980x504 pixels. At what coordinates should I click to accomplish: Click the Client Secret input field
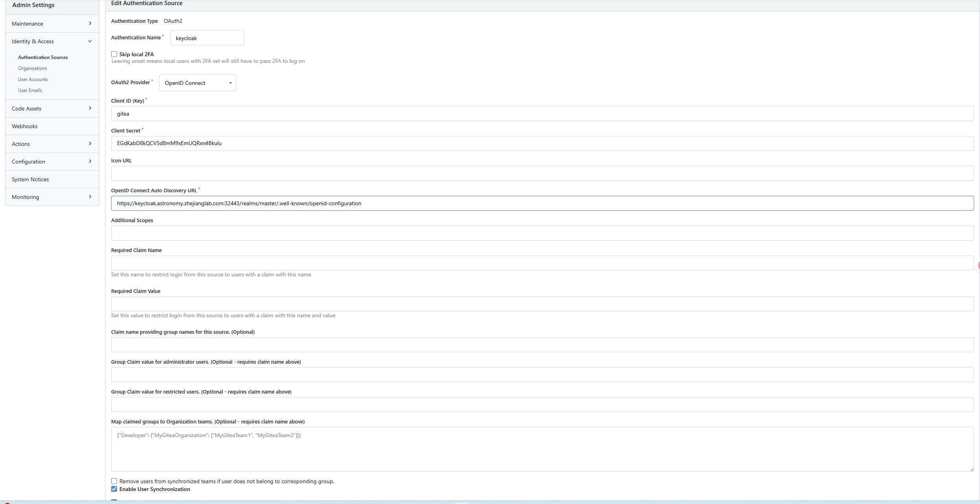[x=542, y=143]
